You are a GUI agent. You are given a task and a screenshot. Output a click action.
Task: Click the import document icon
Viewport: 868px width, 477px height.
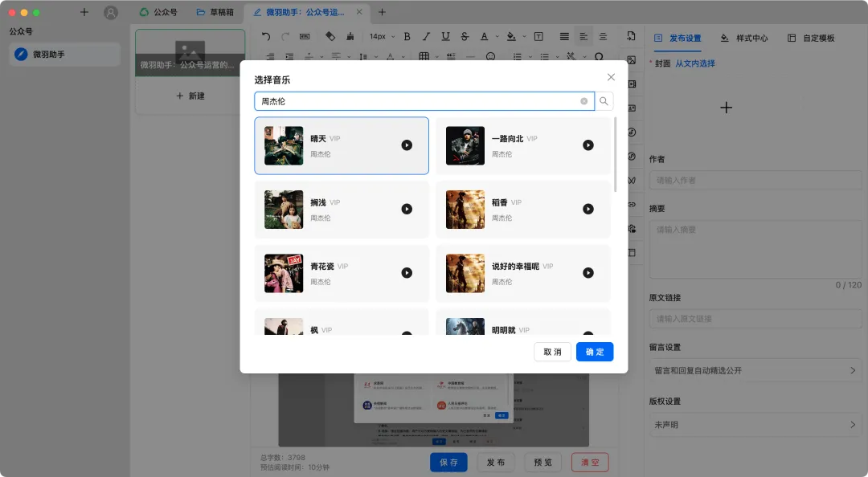point(631,36)
